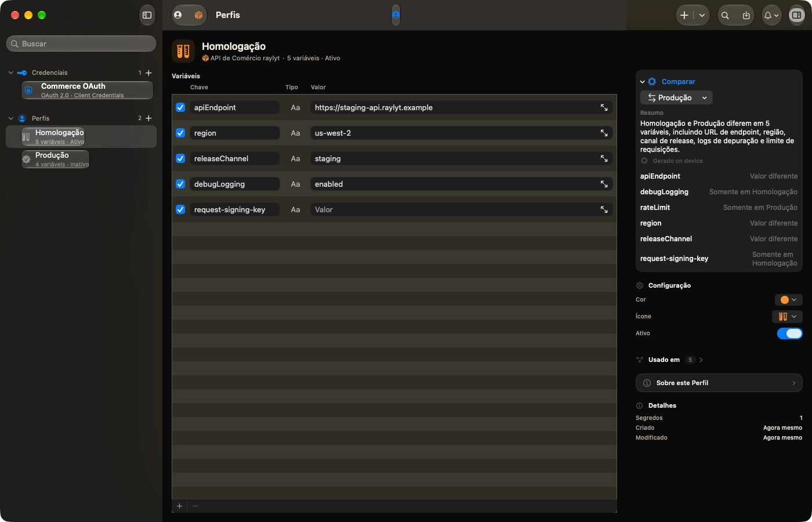Uncheck the request-signing-key checkbox
The image size is (812, 522).
(x=180, y=209)
